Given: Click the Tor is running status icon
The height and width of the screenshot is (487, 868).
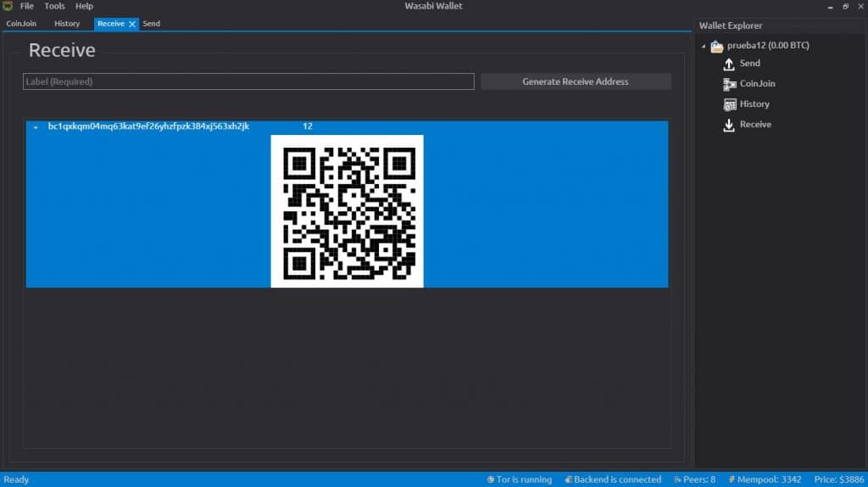Looking at the screenshot, I should pos(491,480).
